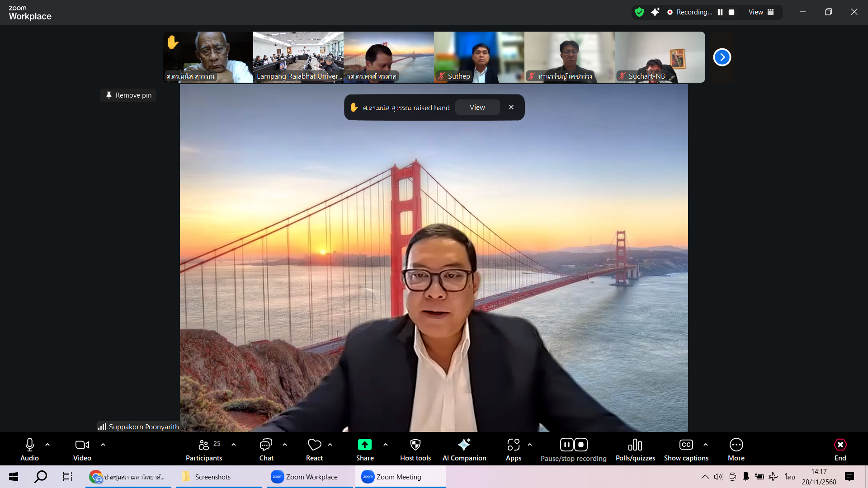Click the React heart icon
868x488 pixels.
click(x=314, y=445)
